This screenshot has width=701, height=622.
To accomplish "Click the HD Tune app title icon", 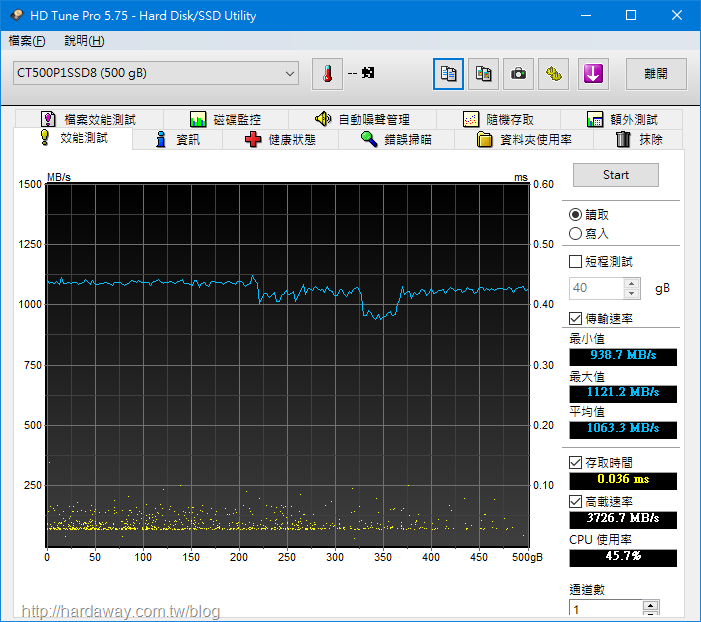I will [17, 15].
